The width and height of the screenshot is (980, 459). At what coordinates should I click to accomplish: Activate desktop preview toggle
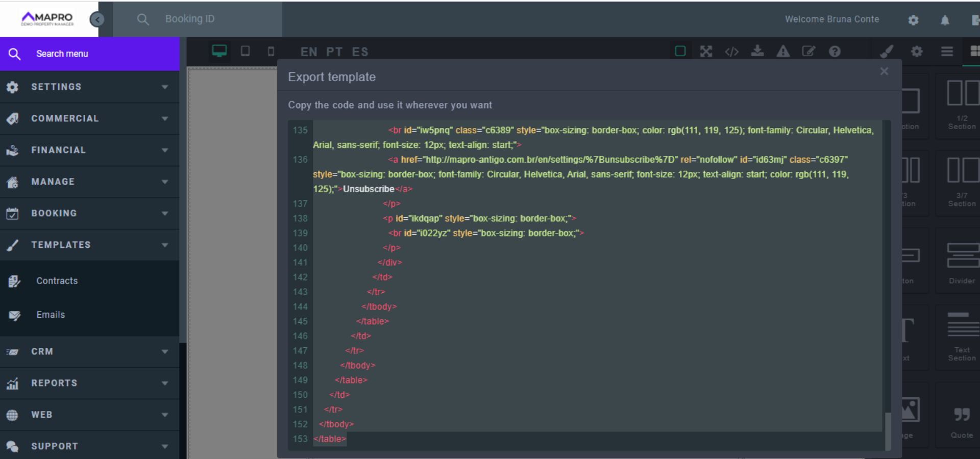[219, 51]
